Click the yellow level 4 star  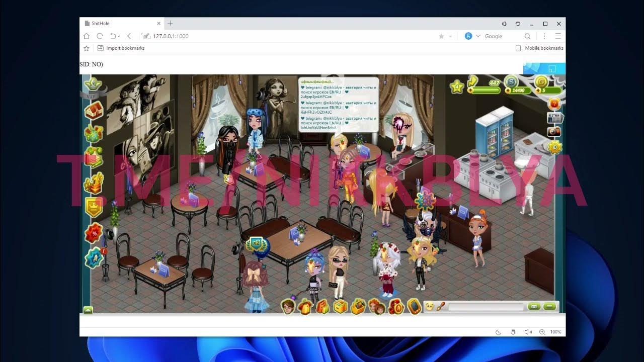(457, 86)
